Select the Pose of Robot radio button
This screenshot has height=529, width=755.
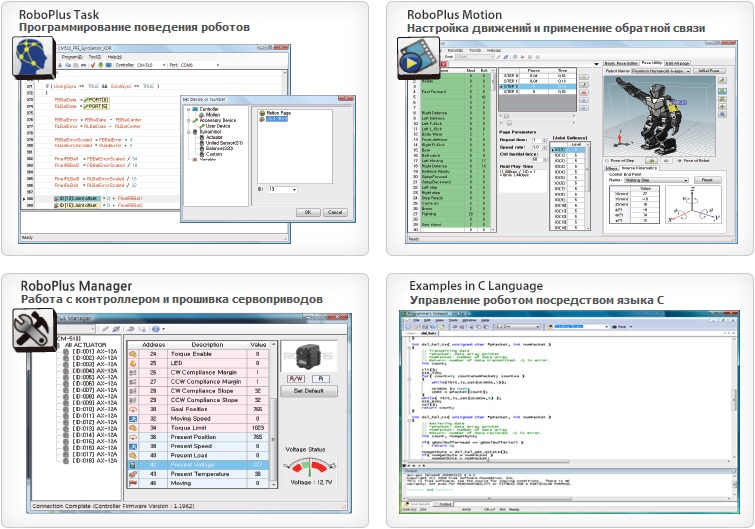pyautogui.click(x=679, y=161)
